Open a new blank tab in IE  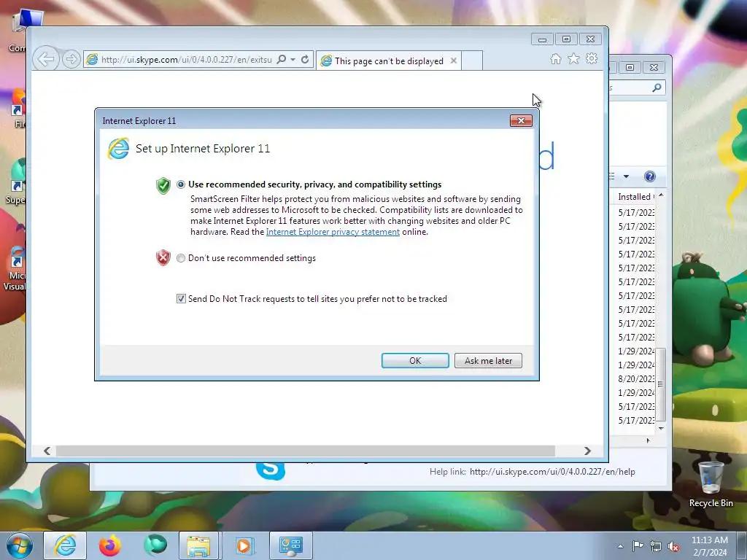[x=472, y=61]
